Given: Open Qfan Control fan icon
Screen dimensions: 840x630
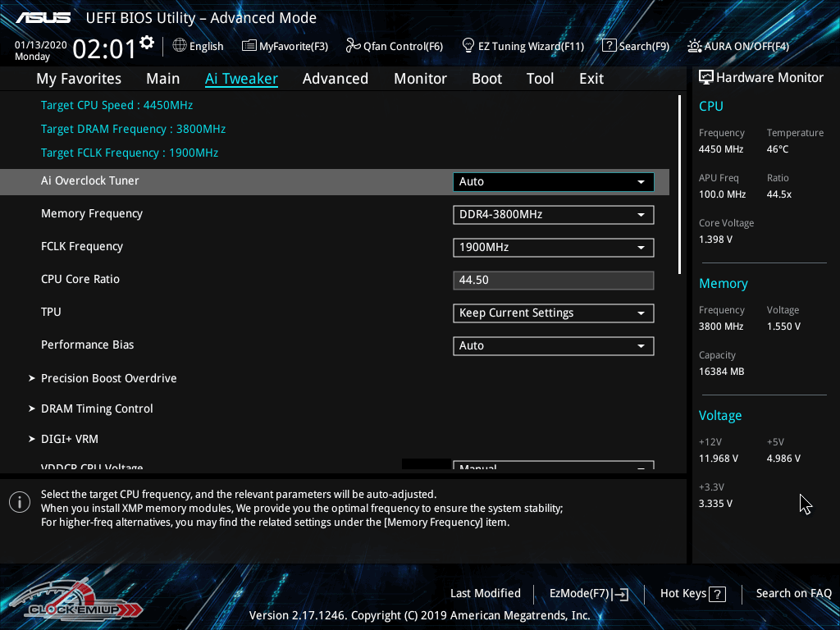Looking at the screenshot, I should (x=354, y=46).
